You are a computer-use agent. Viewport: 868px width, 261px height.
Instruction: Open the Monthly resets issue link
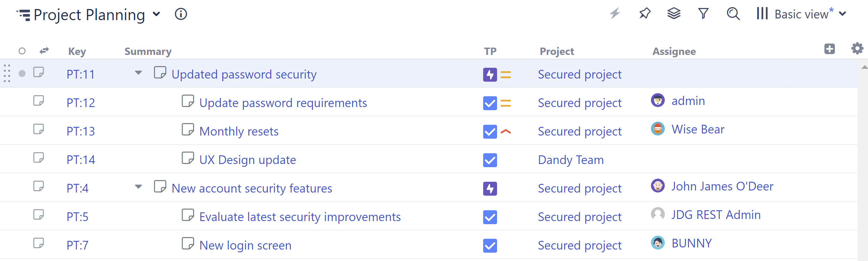pyautogui.click(x=239, y=131)
